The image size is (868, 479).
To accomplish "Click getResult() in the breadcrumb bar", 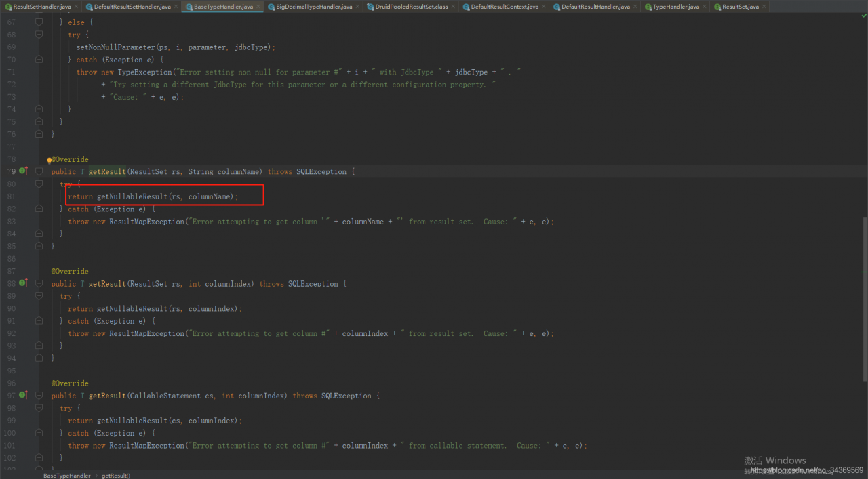I will [x=116, y=475].
